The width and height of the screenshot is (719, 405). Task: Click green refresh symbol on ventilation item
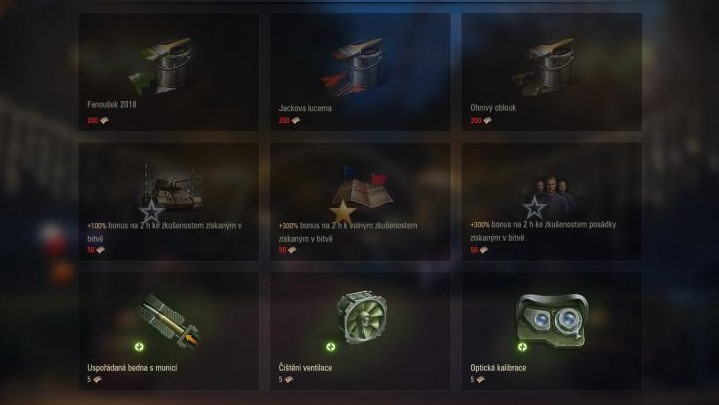(x=331, y=347)
